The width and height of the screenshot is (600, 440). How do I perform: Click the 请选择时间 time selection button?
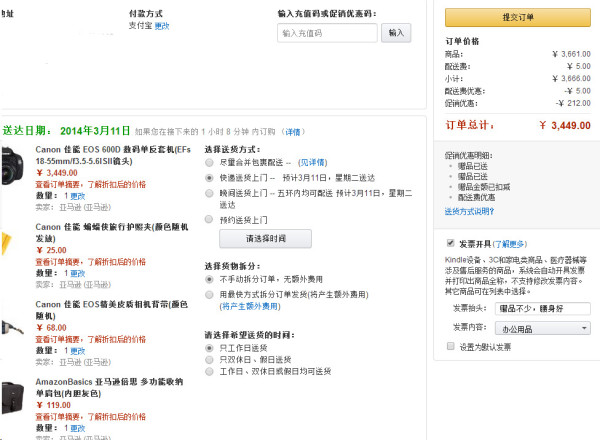265,238
